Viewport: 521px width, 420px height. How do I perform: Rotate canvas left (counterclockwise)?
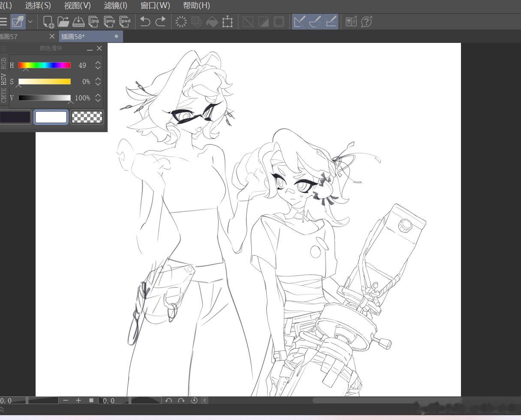[169, 400]
